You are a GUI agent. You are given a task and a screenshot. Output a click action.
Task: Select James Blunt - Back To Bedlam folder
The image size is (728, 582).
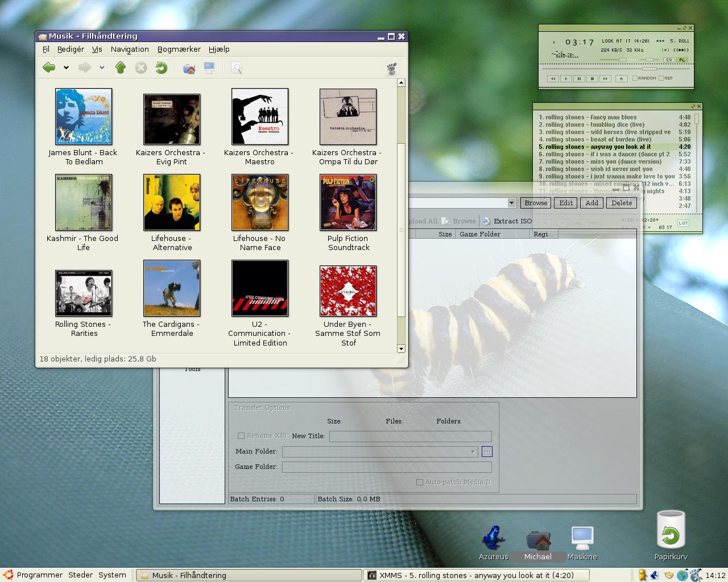coord(84,127)
